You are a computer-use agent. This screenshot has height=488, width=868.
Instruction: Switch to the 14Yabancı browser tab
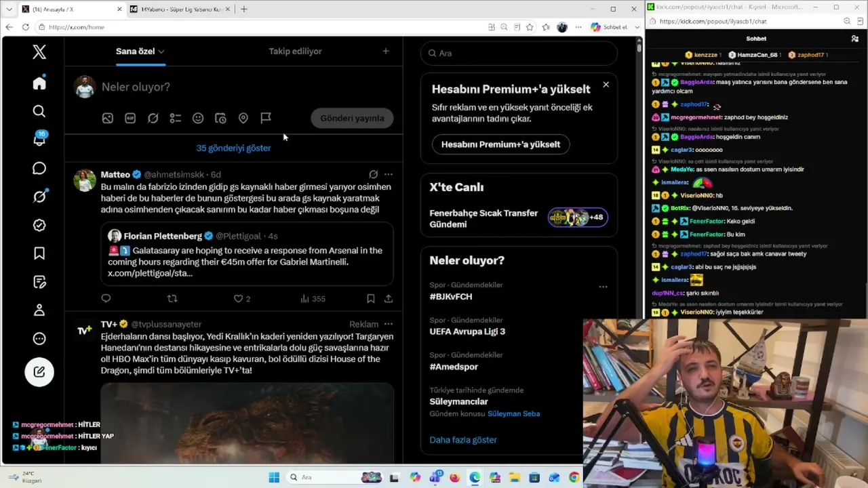[x=179, y=9]
